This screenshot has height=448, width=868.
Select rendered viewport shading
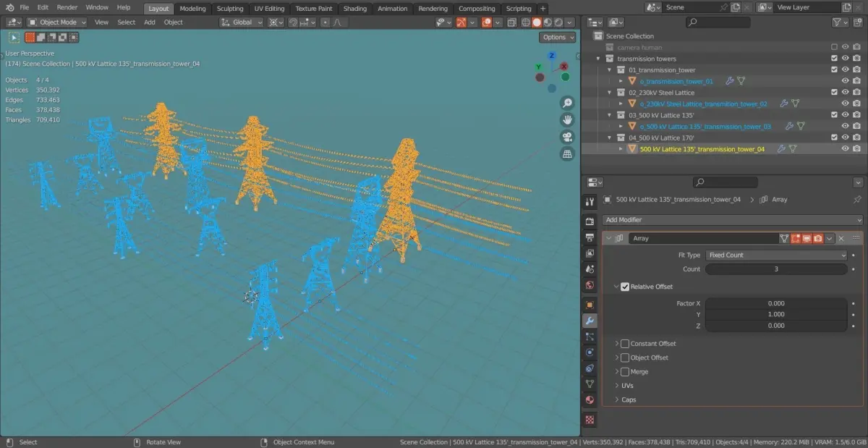click(x=558, y=22)
